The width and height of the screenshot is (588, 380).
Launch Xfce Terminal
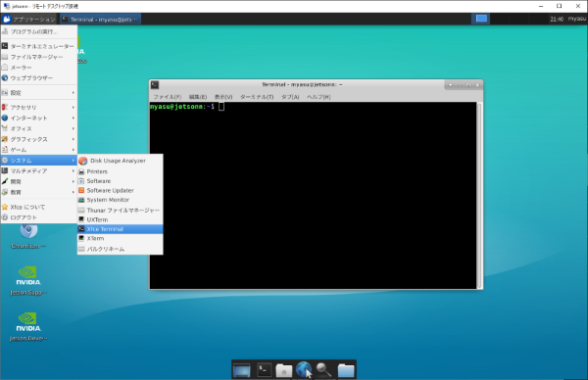[x=120, y=229]
